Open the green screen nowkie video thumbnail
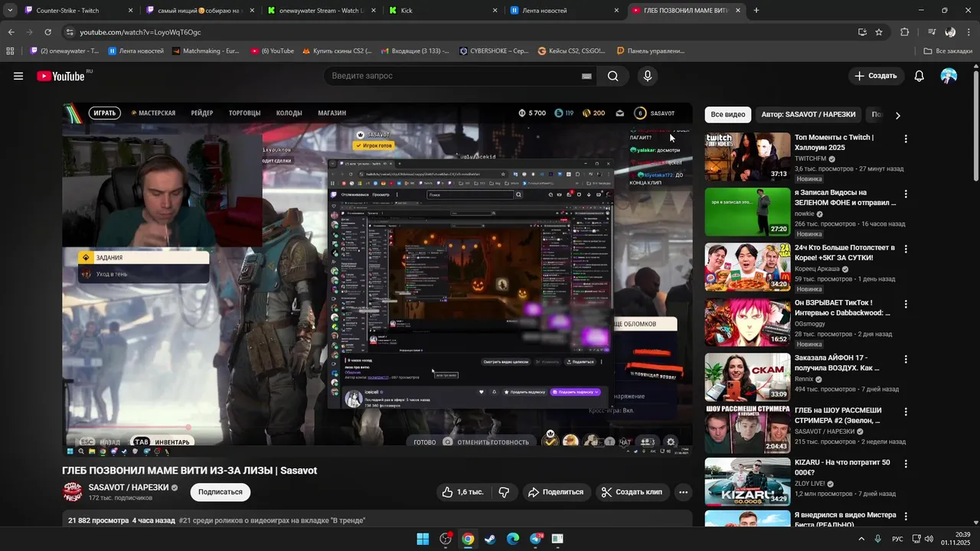This screenshot has width=980, height=551. click(747, 212)
